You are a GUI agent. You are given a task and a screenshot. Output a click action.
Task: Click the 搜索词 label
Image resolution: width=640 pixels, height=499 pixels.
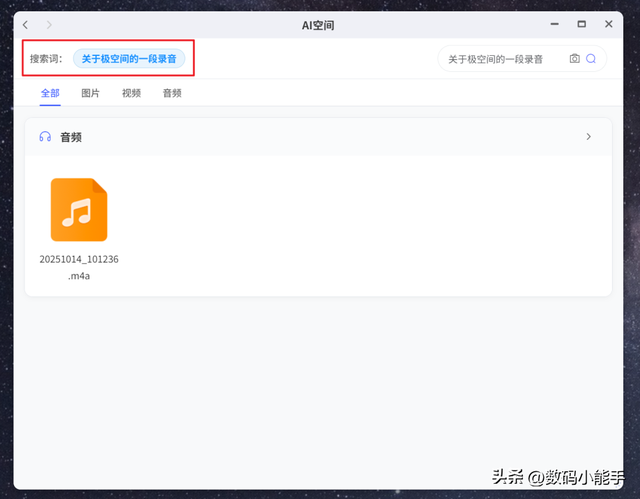[x=46, y=59]
